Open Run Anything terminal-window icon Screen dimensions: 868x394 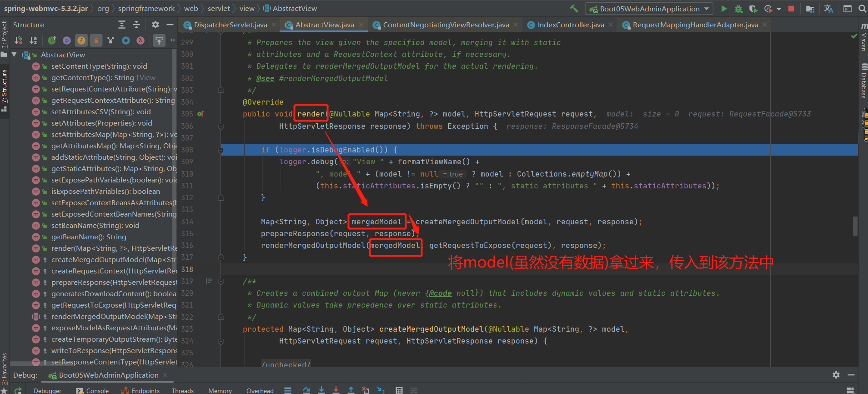point(848,9)
